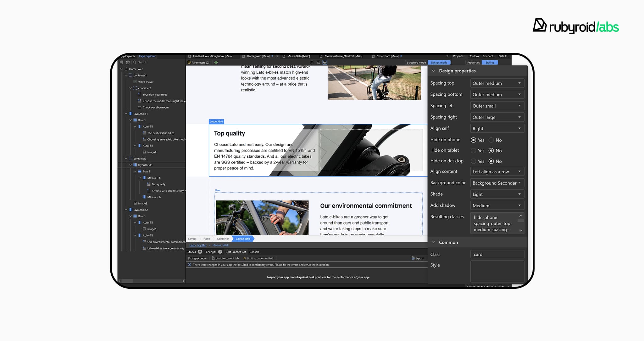Screen dimensions: 644x341
Task: Switch to the Console tab
Action: click(254, 252)
